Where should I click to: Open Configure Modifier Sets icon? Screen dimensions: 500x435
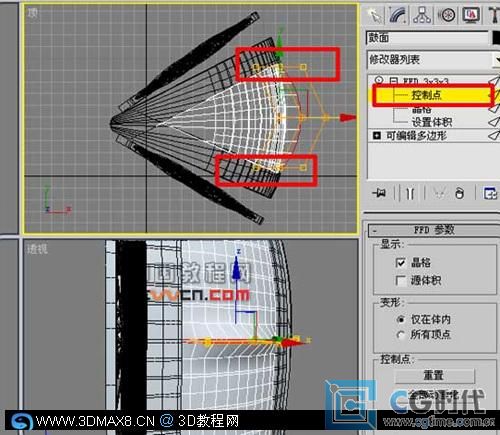[x=490, y=193]
